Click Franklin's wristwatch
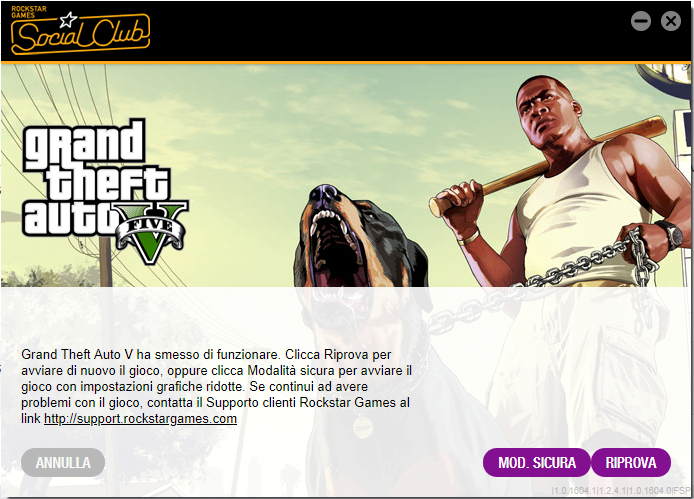Image resolution: width=694 pixels, height=499 pixels. point(671,234)
